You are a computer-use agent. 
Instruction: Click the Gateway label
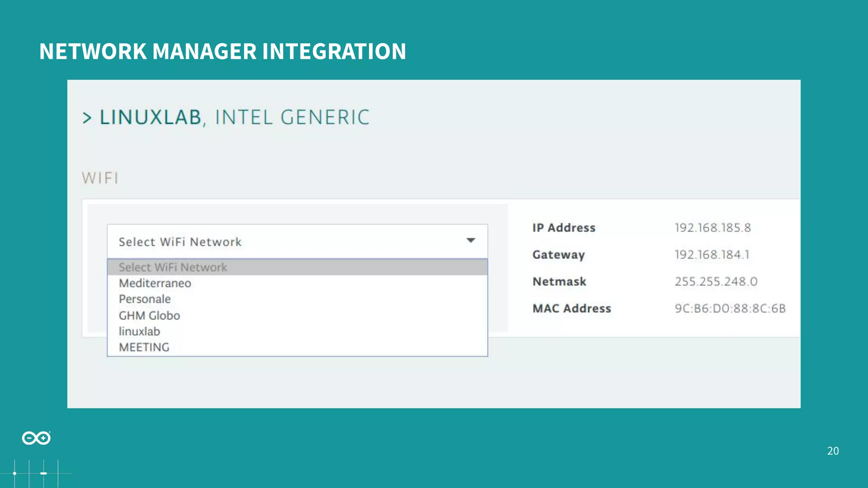[559, 255]
